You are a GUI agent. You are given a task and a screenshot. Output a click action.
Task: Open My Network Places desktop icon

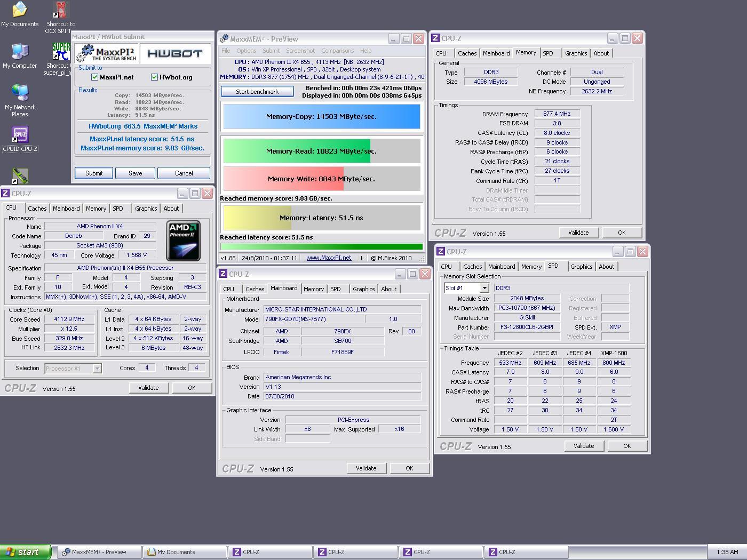click(x=20, y=100)
